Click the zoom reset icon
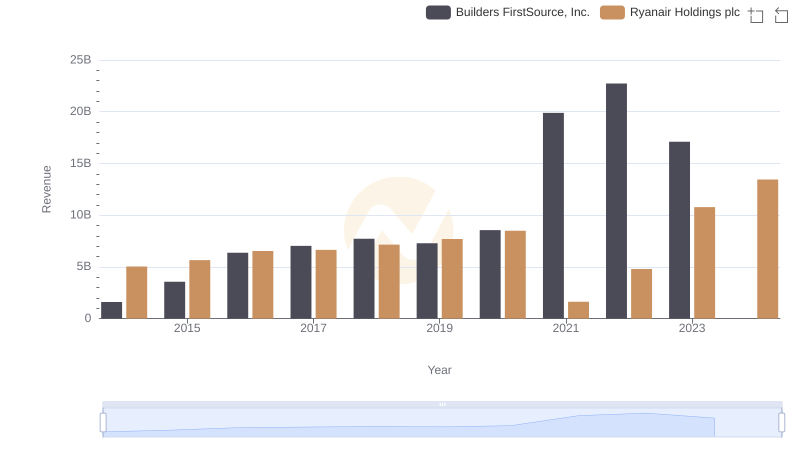Image resolution: width=800 pixels, height=461 pixels. coord(781,15)
